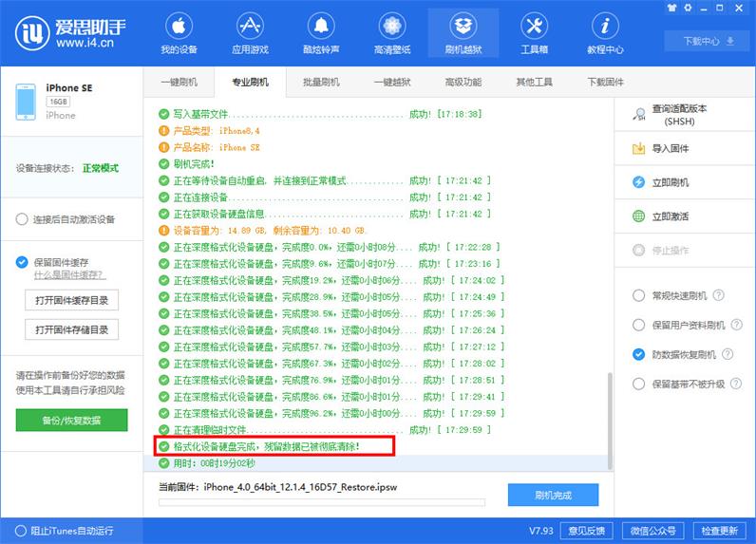Click the iPhone SE device thumbnail
The width and height of the screenshot is (756, 544).
point(26,102)
